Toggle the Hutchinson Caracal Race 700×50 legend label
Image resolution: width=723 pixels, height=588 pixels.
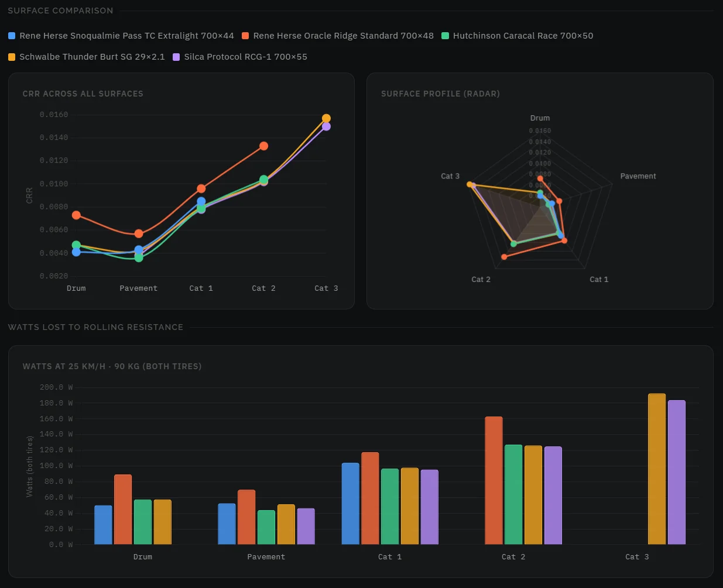pos(523,36)
